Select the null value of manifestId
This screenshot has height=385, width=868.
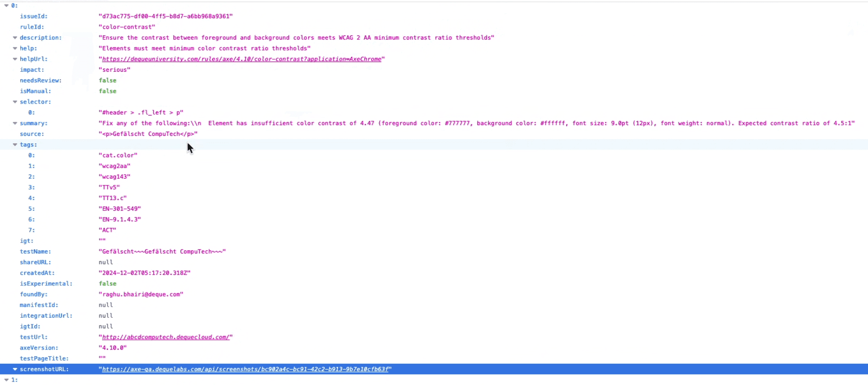point(106,305)
